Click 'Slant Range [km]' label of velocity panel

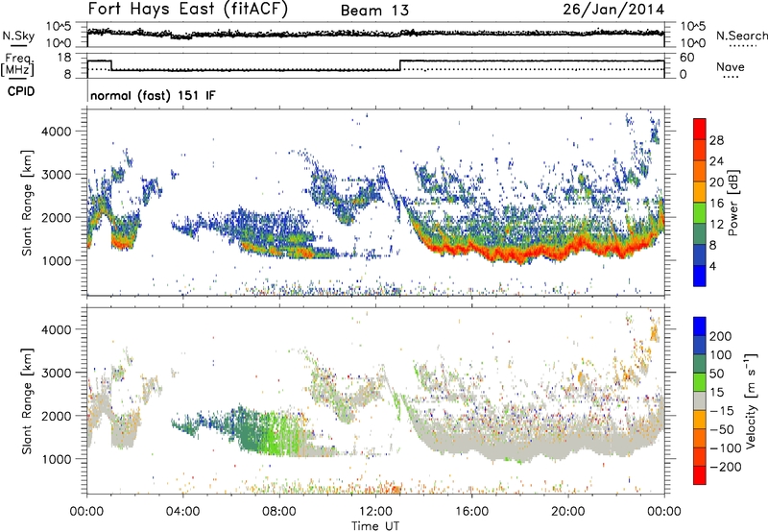[27, 400]
